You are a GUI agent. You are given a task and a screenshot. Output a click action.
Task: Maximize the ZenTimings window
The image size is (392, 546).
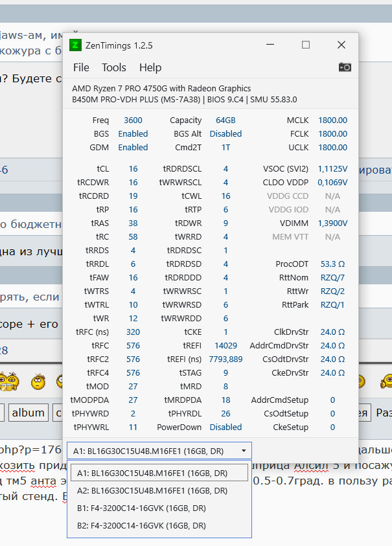[x=306, y=45]
